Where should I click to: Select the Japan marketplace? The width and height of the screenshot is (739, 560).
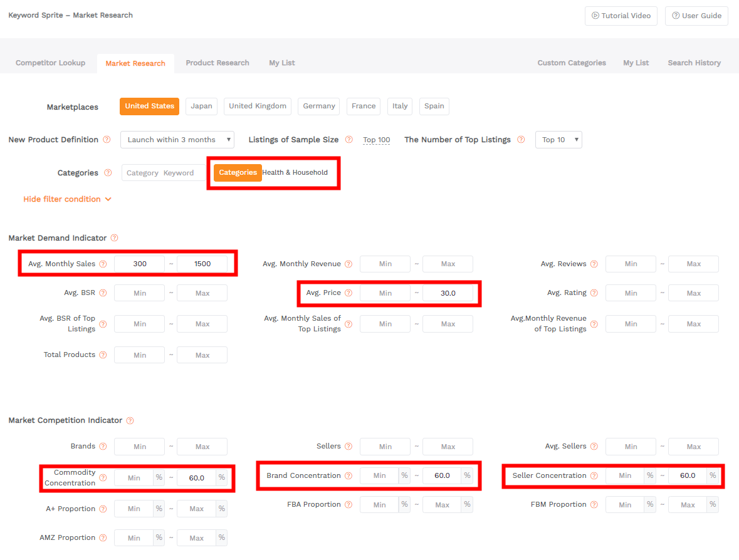[x=201, y=106]
